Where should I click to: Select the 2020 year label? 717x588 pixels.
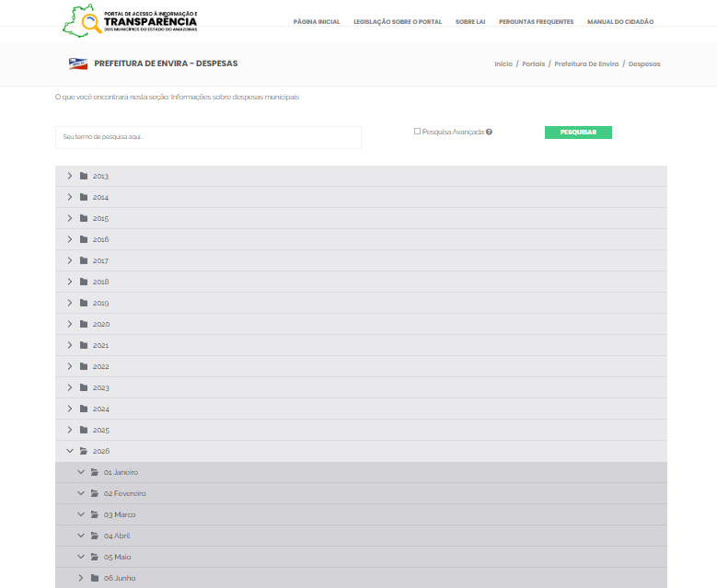pos(101,325)
